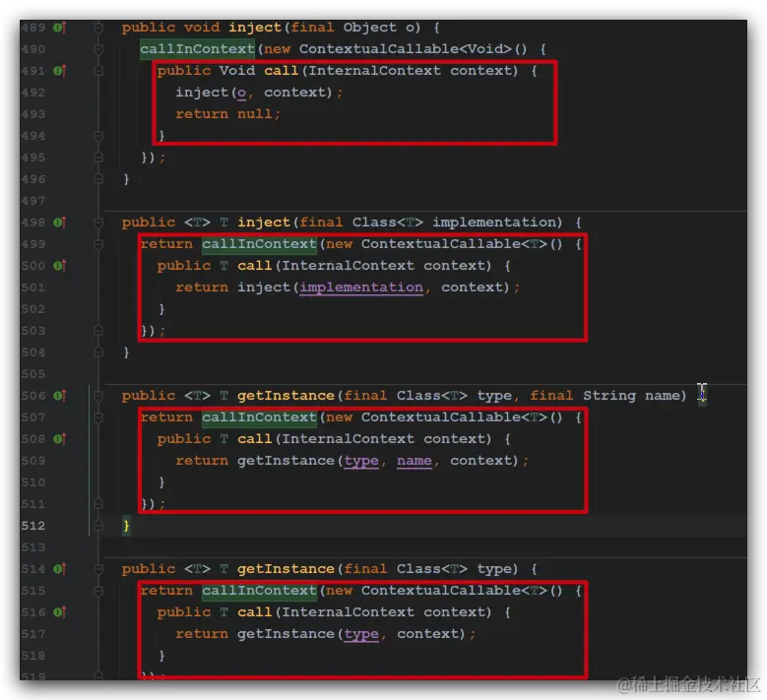Collapse the callInContext fold at line 499

98,244
